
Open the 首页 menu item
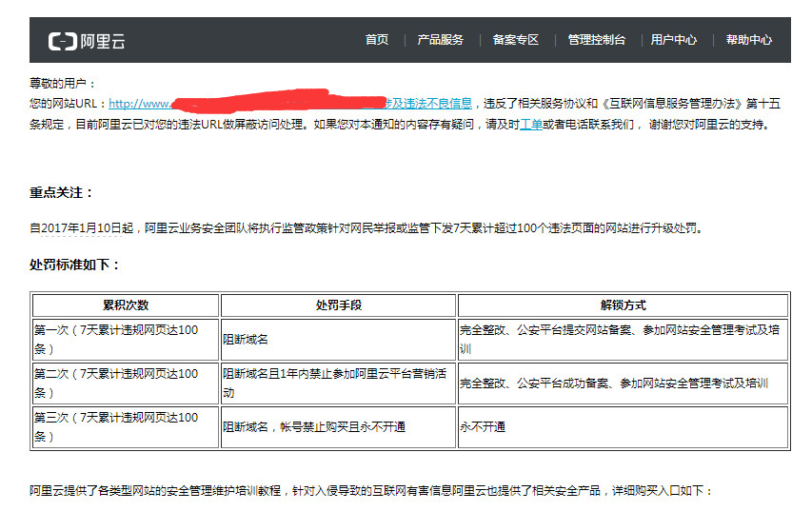click(376, 40)
